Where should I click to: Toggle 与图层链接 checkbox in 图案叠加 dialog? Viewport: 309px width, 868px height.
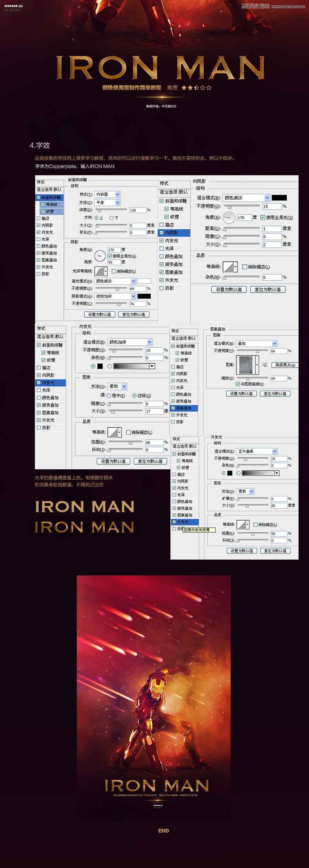238,384
